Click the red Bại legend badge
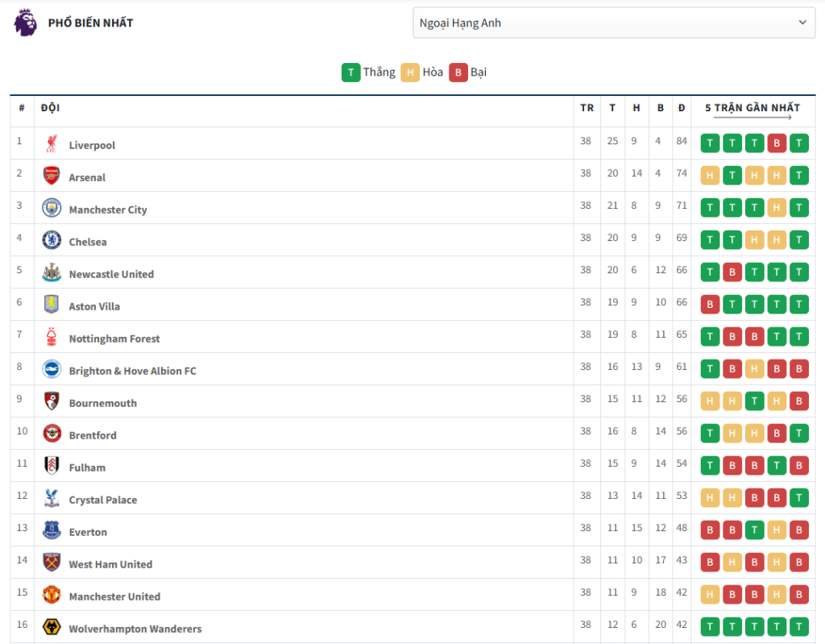The width and height of the screenshot is (825, 644). click(x=458, y=73)
